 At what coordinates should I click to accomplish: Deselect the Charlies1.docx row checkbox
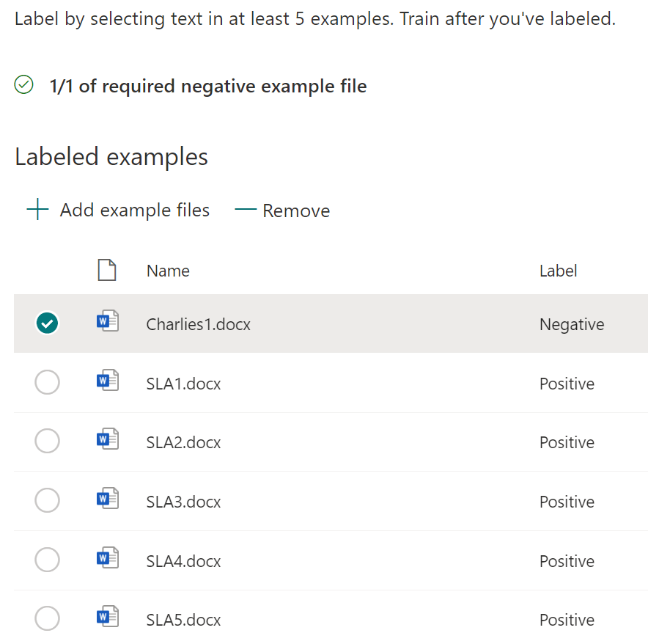point(48,323)
